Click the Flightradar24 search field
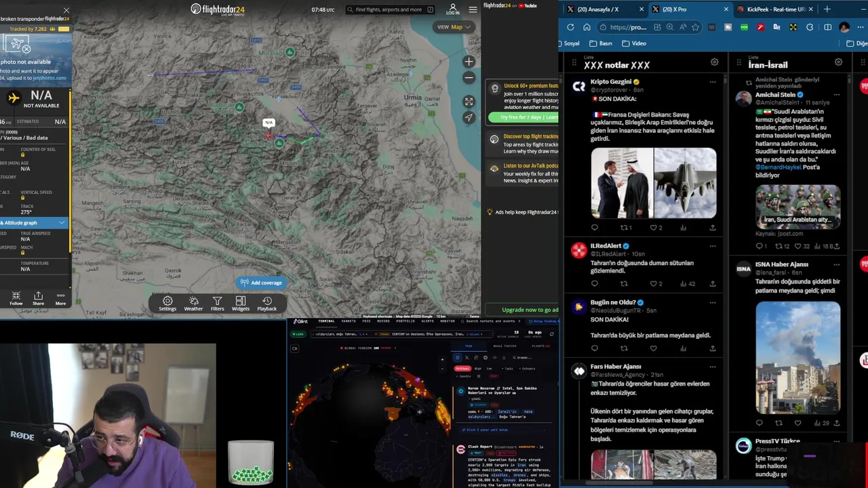This screenshot has height=488, width=868. (390, 9)
